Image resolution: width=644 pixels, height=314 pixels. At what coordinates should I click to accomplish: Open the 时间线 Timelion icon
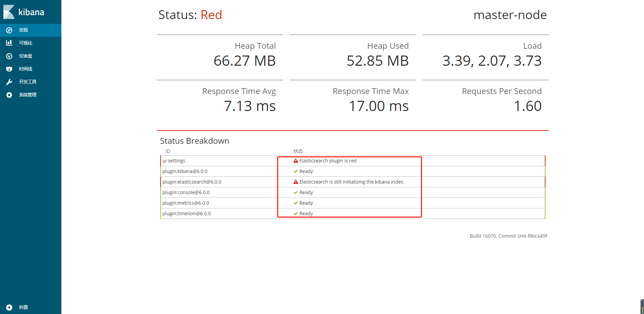(x=9, y=69)
